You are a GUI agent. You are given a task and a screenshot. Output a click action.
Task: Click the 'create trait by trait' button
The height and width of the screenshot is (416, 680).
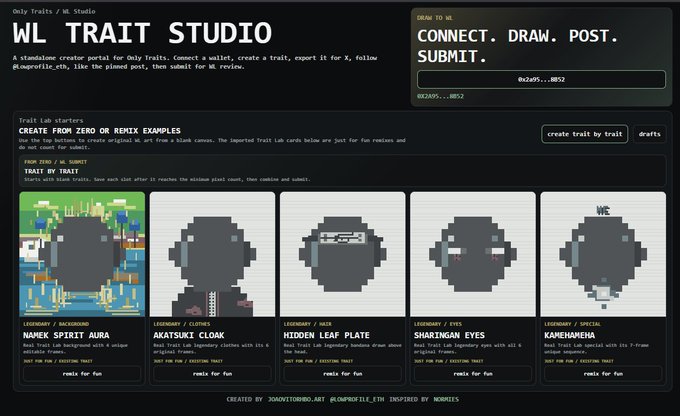click(584, 134)
